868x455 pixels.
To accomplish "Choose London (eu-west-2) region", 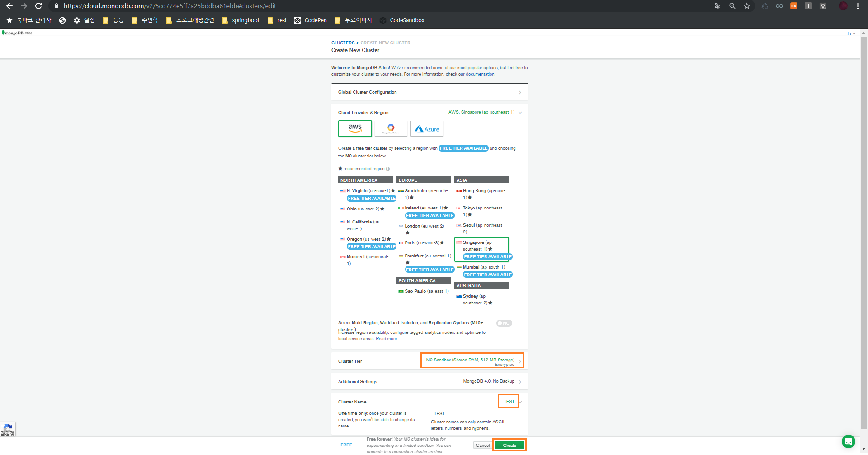I will tap(421, 229).
